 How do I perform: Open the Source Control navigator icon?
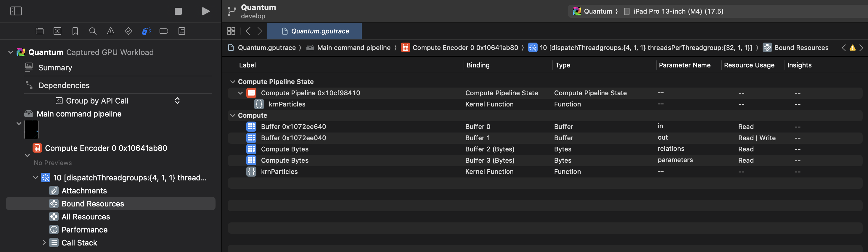pos(57,31)
